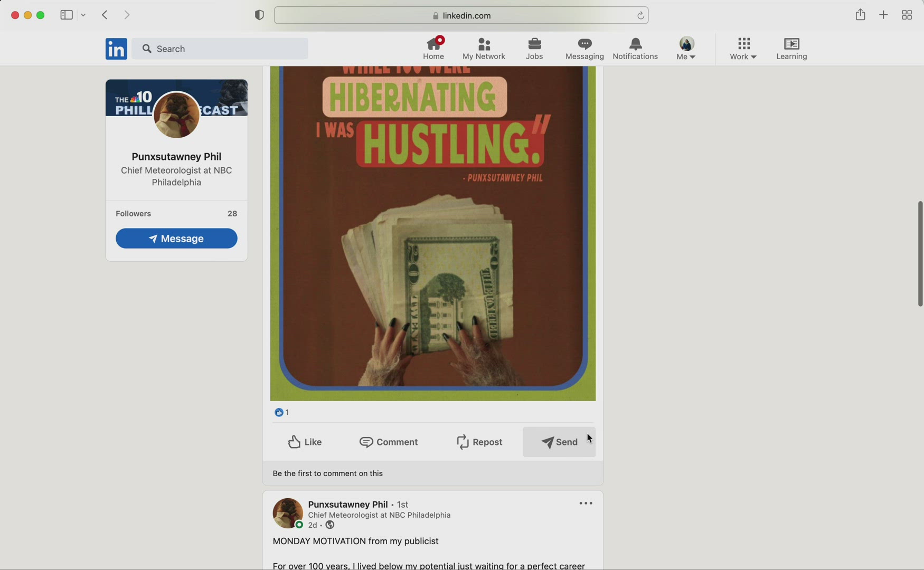Send the post via Send button
924x570 pixels.
click(x=559, y=442)
